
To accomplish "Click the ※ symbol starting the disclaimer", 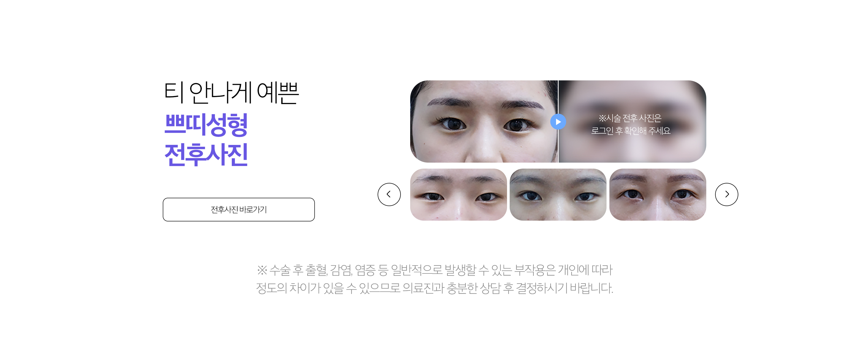I will click(262, 270).
